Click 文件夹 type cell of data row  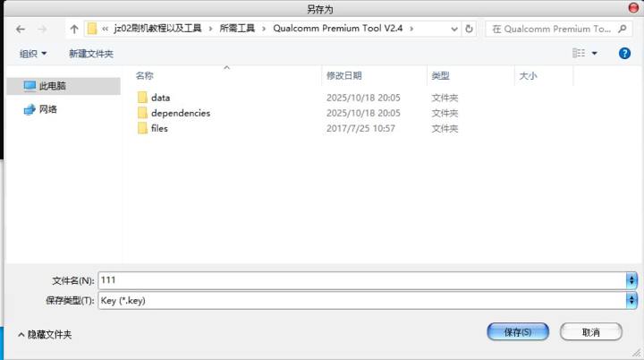click(445, 98)
